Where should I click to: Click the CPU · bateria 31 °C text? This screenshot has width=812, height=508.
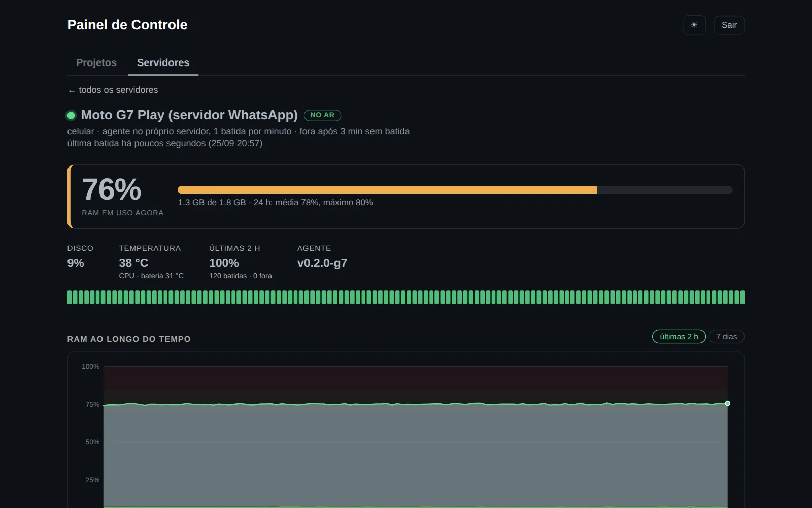coord(151,276)
